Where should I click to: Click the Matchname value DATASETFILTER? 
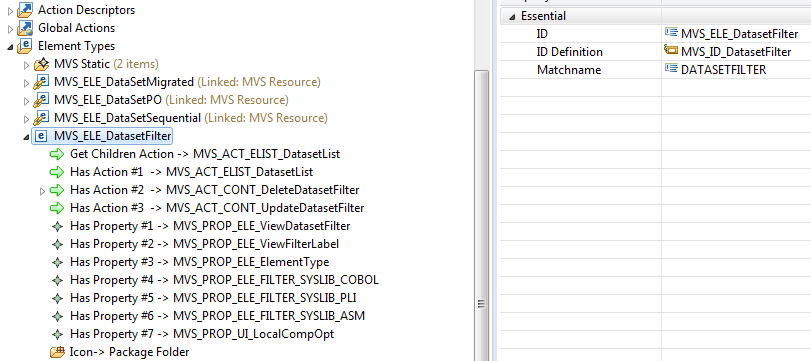tap(724, 70)
